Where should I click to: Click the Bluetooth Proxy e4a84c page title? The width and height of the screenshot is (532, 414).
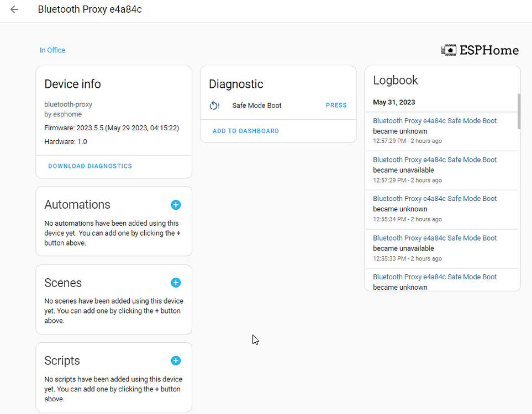tap(89, 9)
